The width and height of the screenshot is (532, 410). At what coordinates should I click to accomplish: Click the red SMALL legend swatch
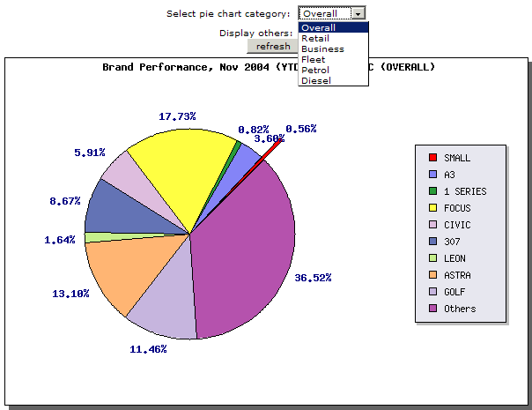432,158
